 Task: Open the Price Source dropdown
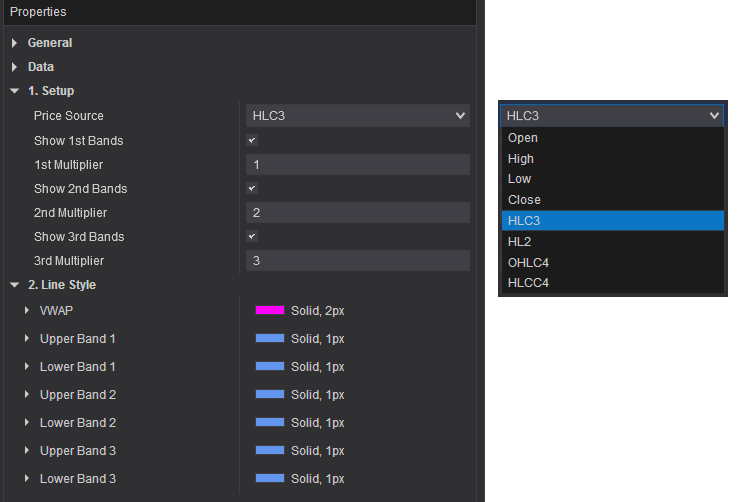point(358,116)
